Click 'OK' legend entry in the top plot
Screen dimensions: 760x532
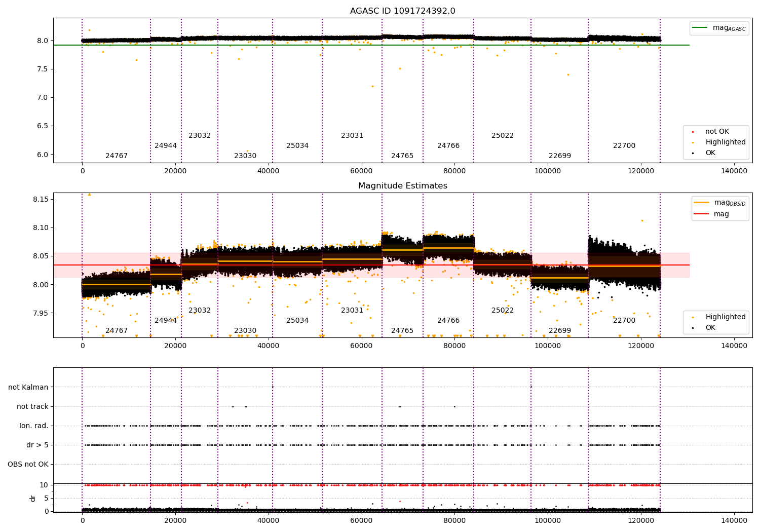704,153
